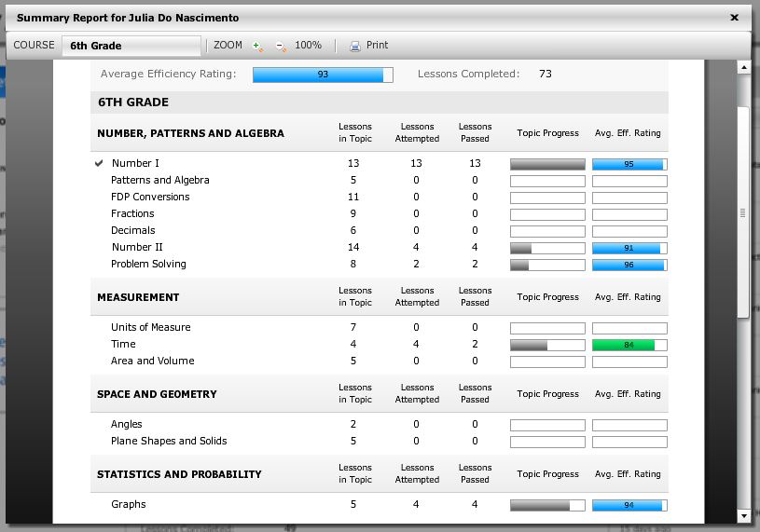Click the scrollbar down arrow

pyautogui.click(x=743, y=516)
